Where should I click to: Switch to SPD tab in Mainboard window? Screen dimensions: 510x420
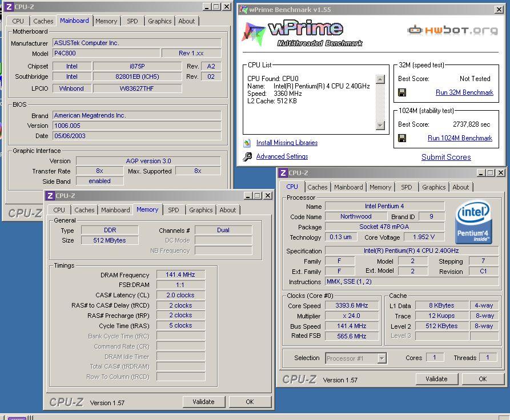pyautogui.click(x=132, y=21)
